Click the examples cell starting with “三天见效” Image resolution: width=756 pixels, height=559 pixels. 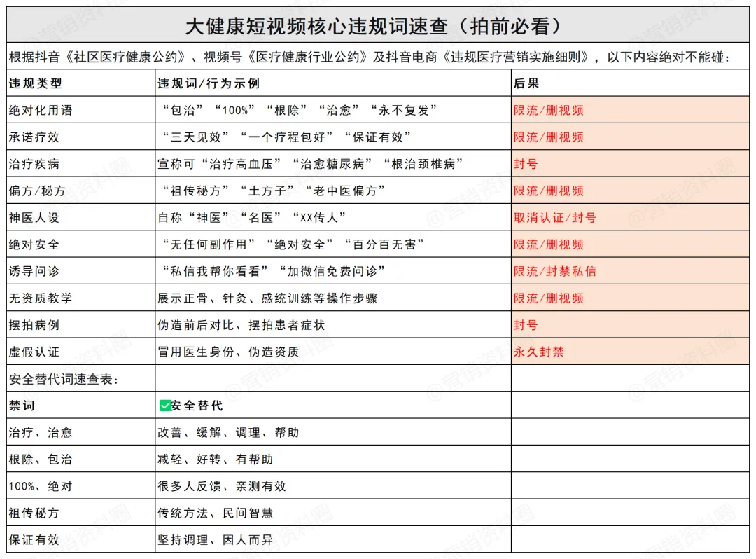pos(333,137)
